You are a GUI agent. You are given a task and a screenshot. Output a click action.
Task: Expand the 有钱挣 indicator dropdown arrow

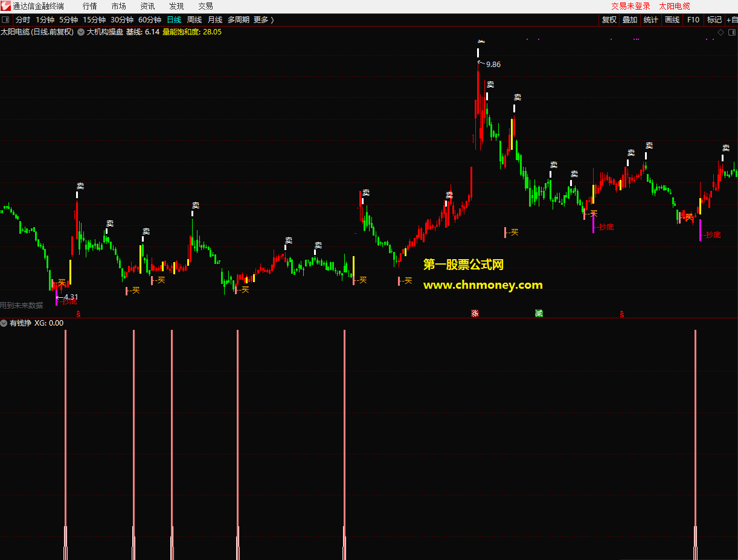click(x=4, y=323)
